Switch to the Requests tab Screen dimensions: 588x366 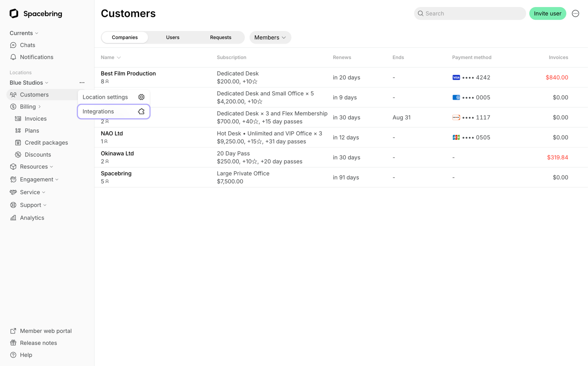221,38
